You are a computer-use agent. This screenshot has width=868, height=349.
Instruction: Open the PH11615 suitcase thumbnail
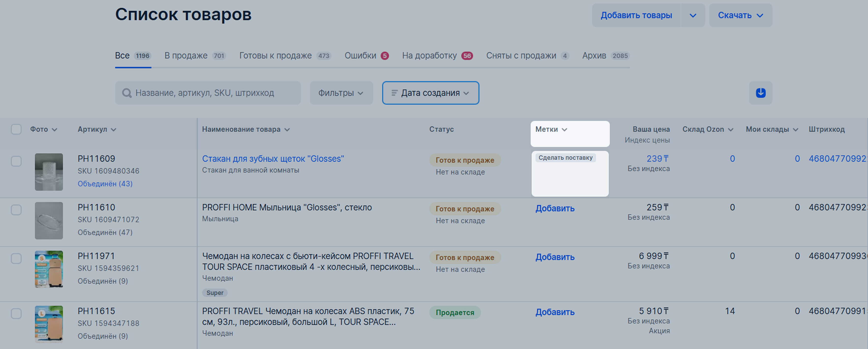pyautogui.click(x=49, y=324)
